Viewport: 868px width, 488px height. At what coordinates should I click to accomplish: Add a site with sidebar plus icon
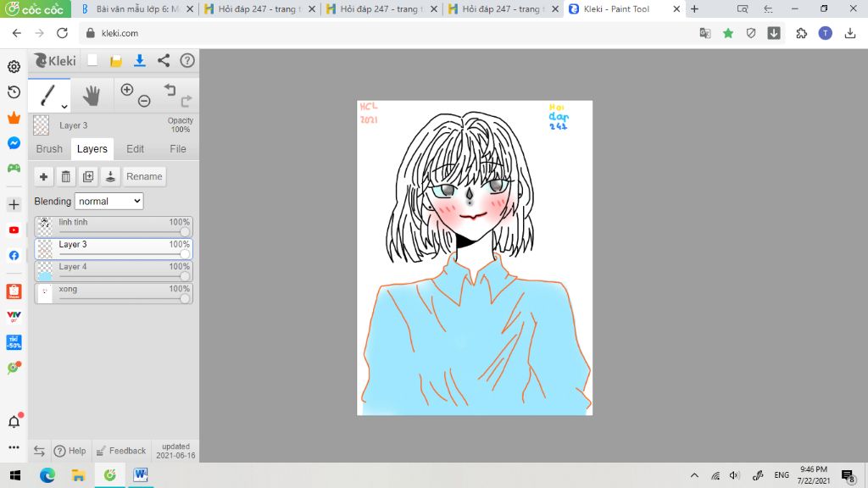(14, 205)
